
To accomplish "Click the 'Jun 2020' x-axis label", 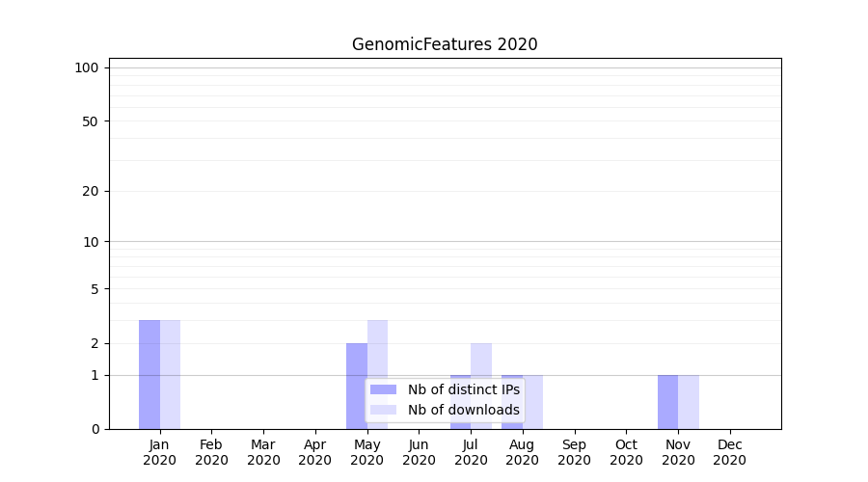I will click(x=419, y=452).
